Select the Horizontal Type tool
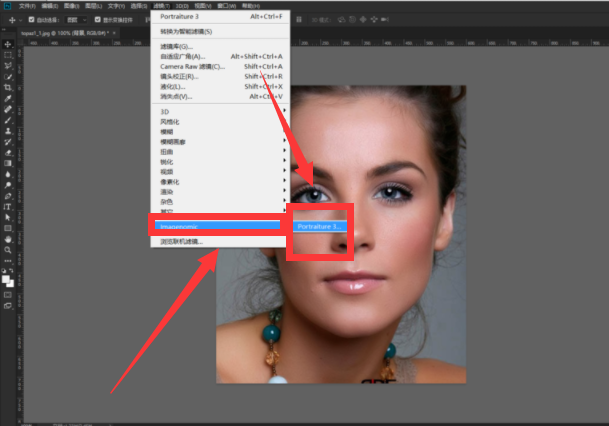 pos(8,206)
